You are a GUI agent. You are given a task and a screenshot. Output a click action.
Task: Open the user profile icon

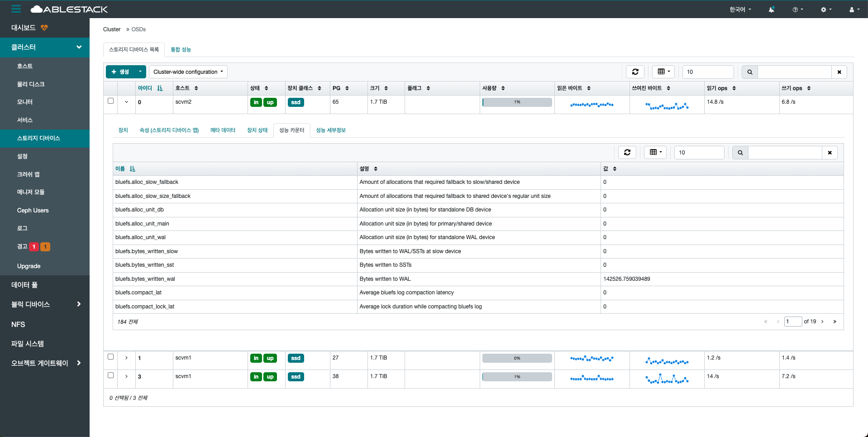click(x=854, y=10)
